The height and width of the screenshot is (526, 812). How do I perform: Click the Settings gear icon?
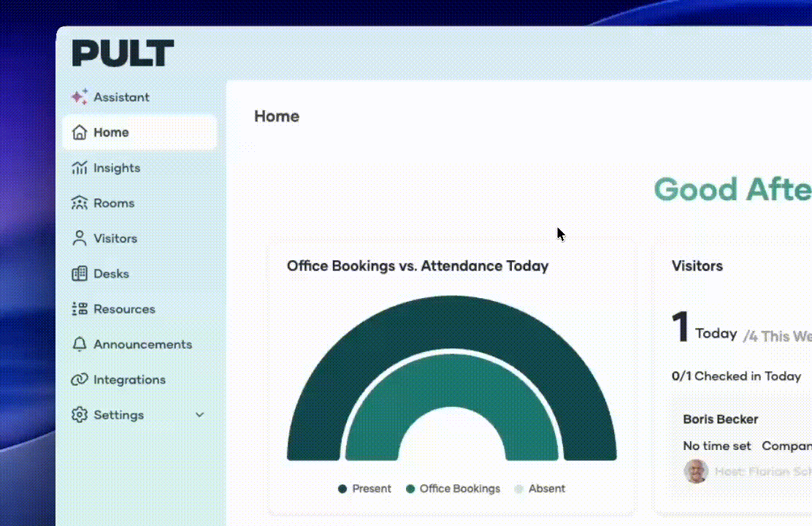click(80, 415)
